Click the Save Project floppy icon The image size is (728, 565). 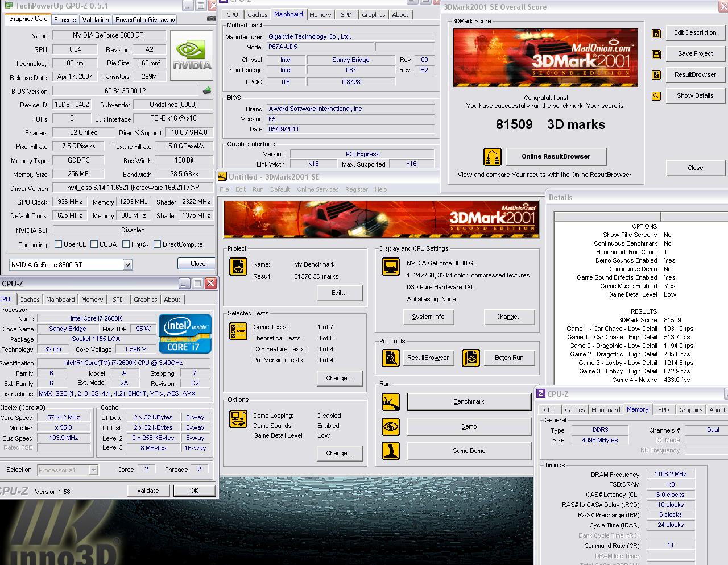pyautogui.click(x=656, y=55)
